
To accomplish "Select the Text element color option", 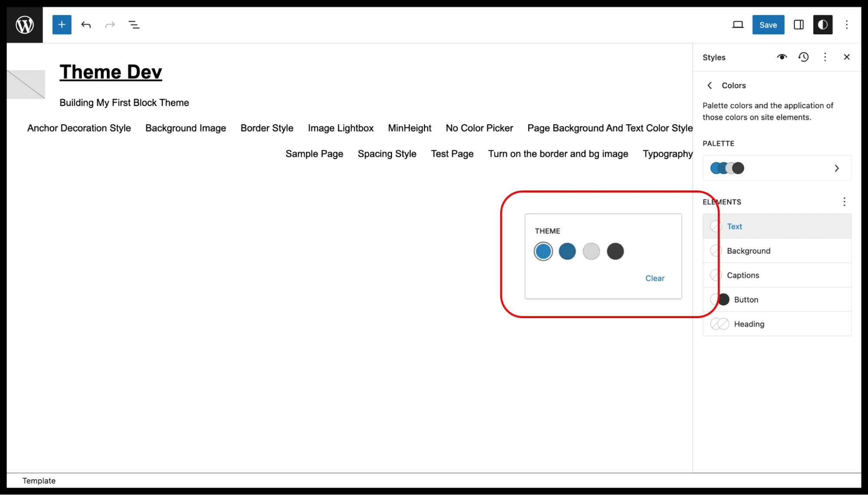I will pyautogui.click(x=777, y=226).
